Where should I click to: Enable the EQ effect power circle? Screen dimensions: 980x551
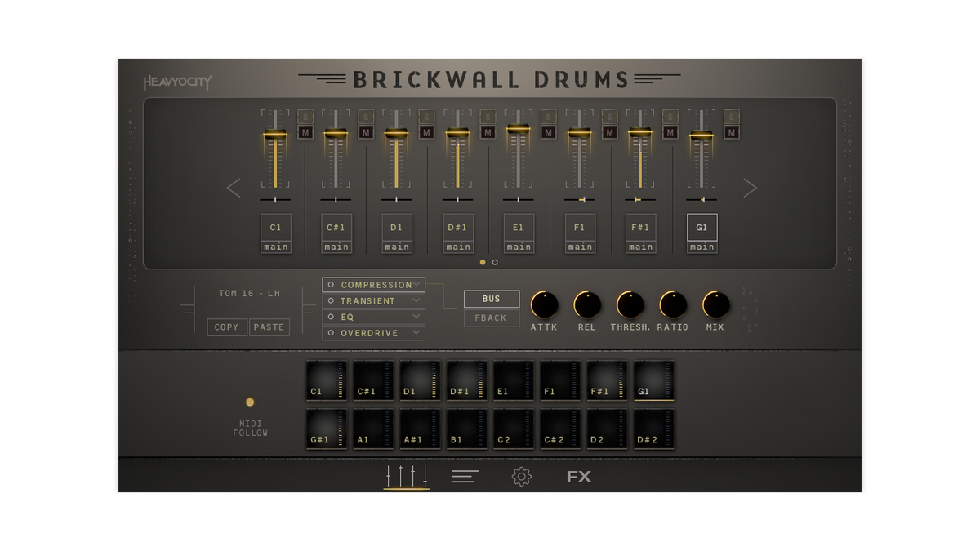[331, 317]
